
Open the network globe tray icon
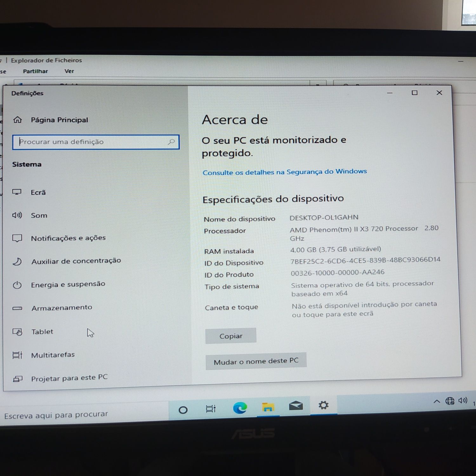(450, 401)
